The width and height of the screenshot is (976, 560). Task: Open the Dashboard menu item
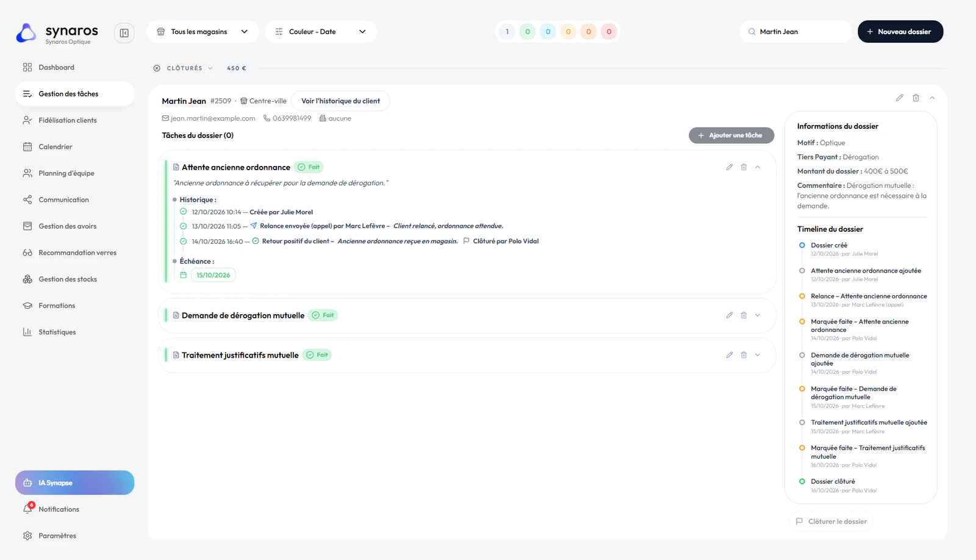click(74, 67)
